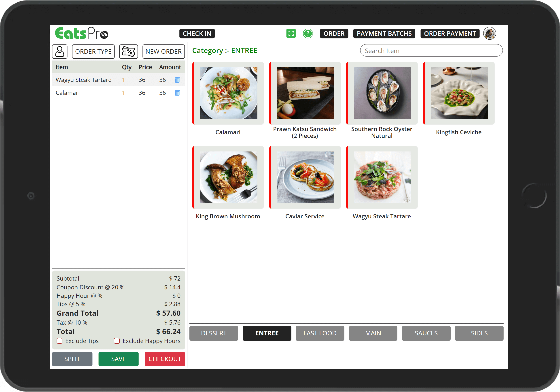Screen dimensions: 560x392
Task: Add Calamari from the menu grid
Action: coord(228,94)
